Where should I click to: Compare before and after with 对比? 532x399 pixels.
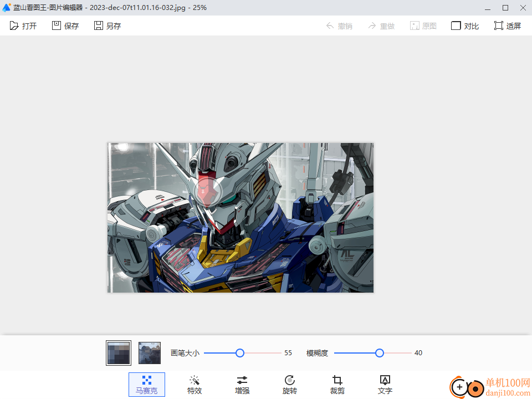465,26
